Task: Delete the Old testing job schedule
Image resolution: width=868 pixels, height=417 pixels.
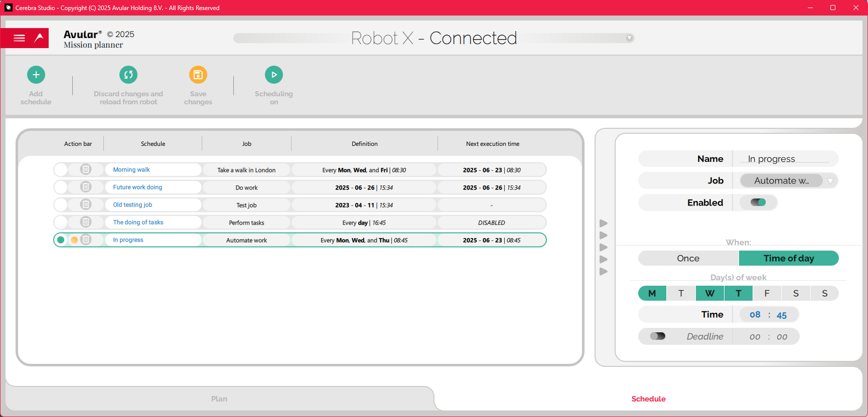Action: pyautogui.click(x=86, y=204)
